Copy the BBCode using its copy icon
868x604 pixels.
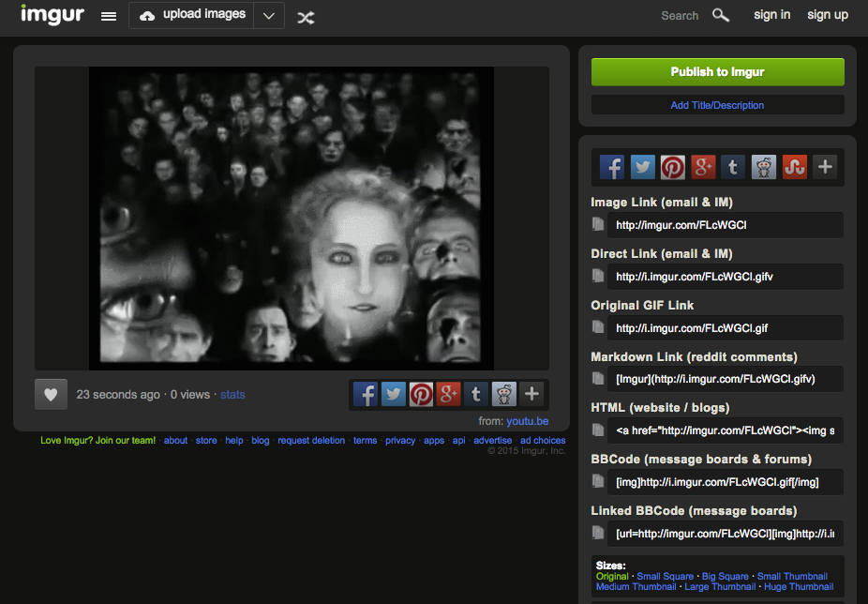(598, 481)
